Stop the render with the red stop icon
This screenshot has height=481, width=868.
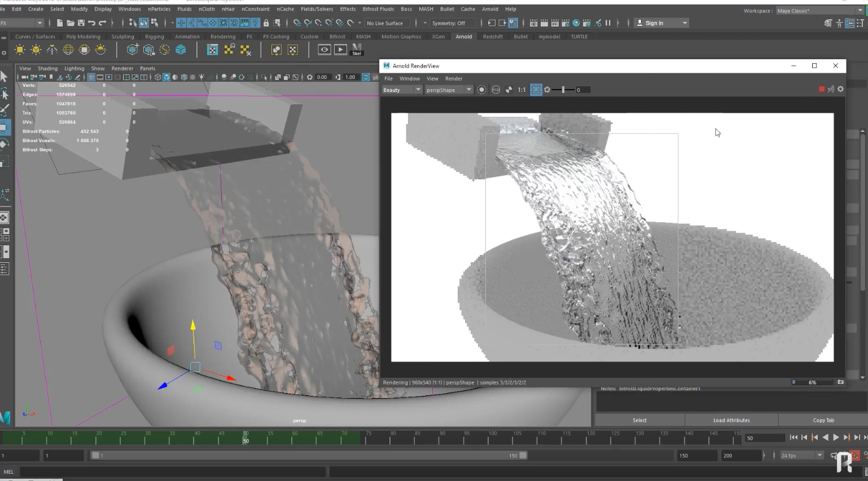[x=822, y=89]
